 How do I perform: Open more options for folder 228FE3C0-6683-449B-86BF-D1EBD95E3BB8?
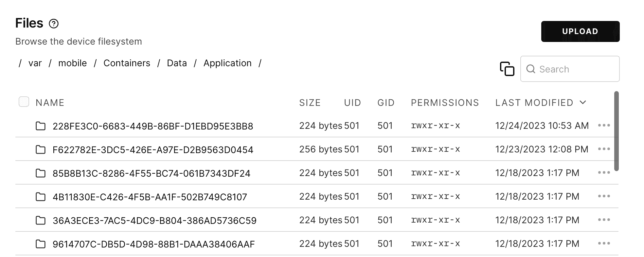[x=604, y=126]
